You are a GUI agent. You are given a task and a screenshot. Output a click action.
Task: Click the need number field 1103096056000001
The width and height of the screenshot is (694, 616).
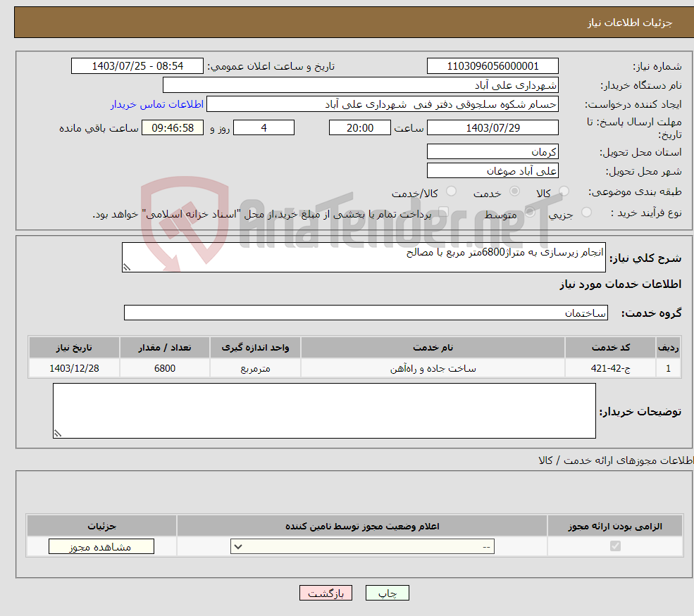(492, 66)
